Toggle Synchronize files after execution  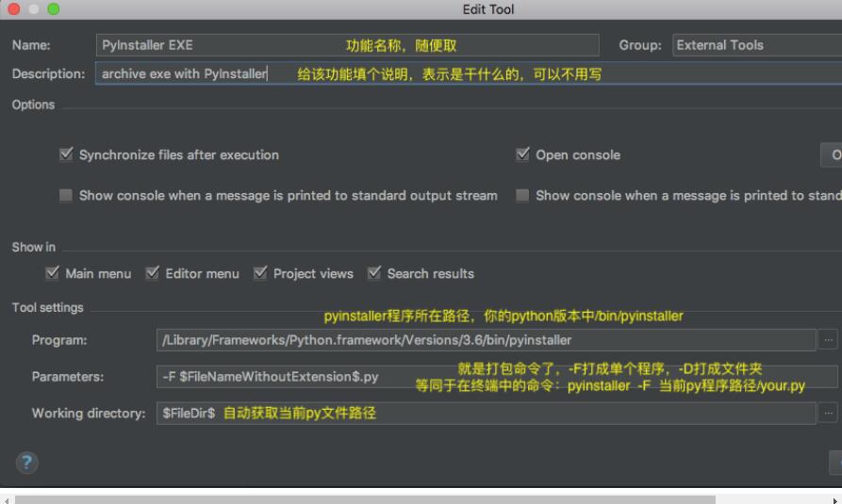tap(66, 154)
